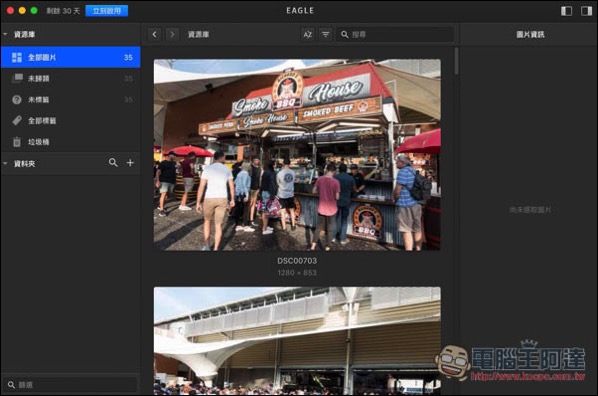
Task: Select 全部圖片 all images item
Action: pyautogui.click(x=71, y=57)
